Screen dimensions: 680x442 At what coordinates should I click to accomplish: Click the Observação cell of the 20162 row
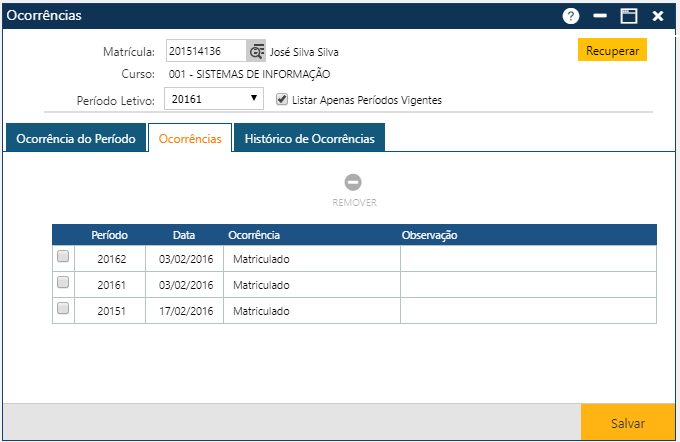point(528,258)
